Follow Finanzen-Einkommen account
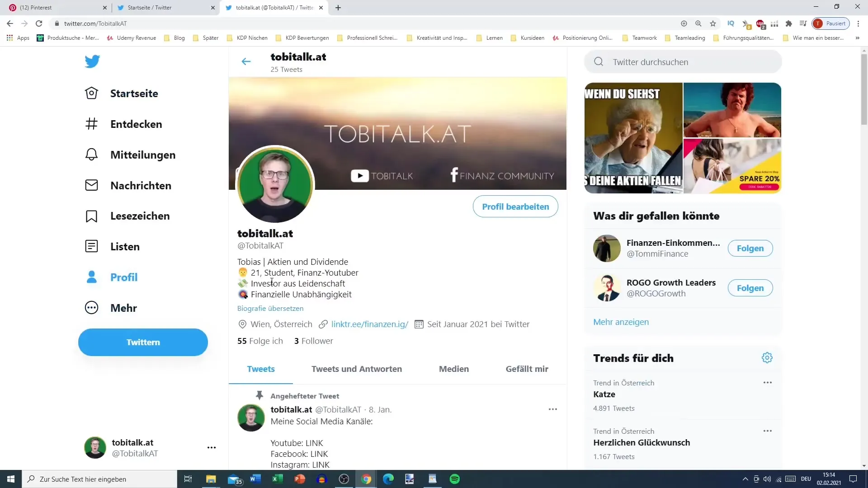This screenshot has height=488, width=868. point(750,248)
